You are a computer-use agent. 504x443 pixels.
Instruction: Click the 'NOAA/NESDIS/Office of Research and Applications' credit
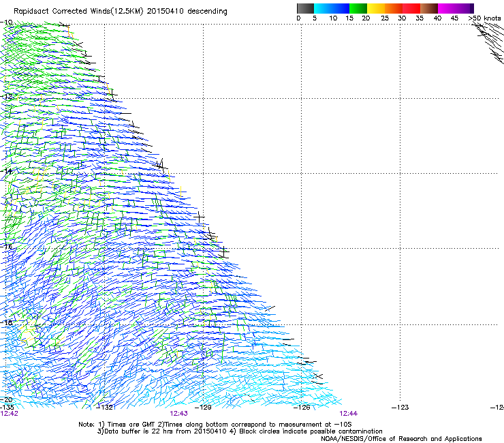coord(401,439)
